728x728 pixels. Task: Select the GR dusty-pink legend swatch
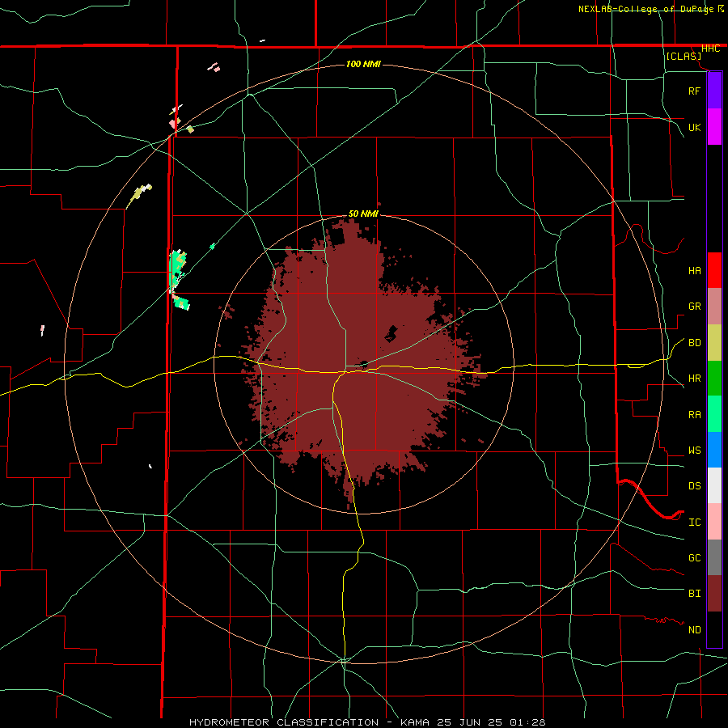click(x=714, y=306)
